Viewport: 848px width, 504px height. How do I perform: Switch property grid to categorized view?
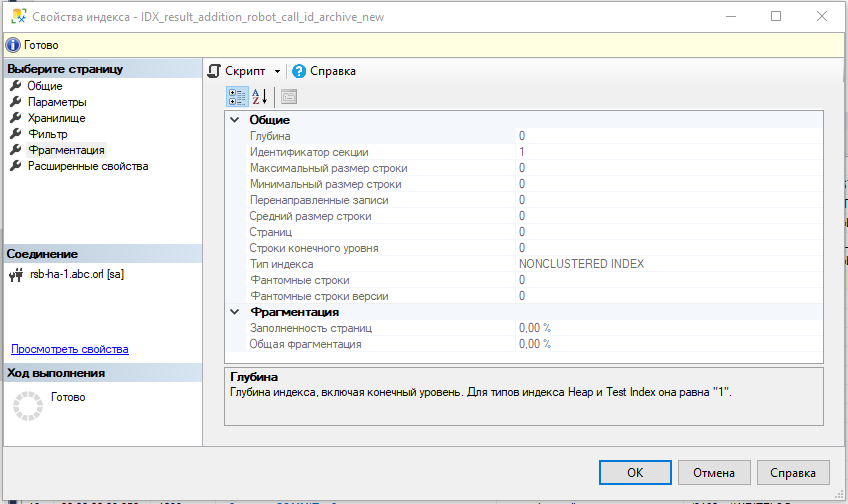click(x=236, y=97)
